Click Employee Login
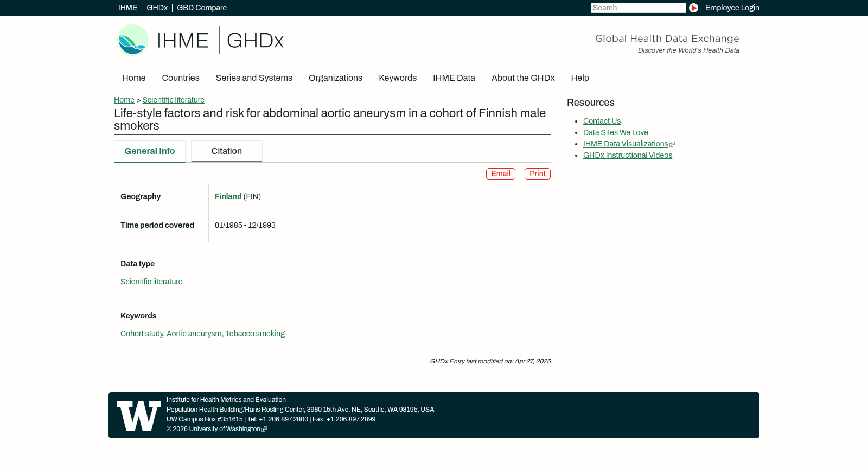The height and width of the screenshot is (467, 868). pyautogui.click(x=732, y=8)
